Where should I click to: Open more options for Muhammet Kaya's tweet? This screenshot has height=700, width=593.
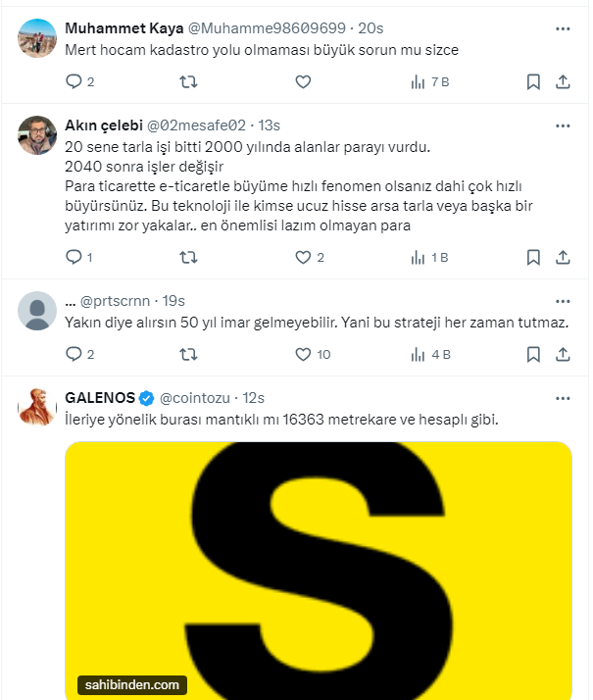click(563, 27)
